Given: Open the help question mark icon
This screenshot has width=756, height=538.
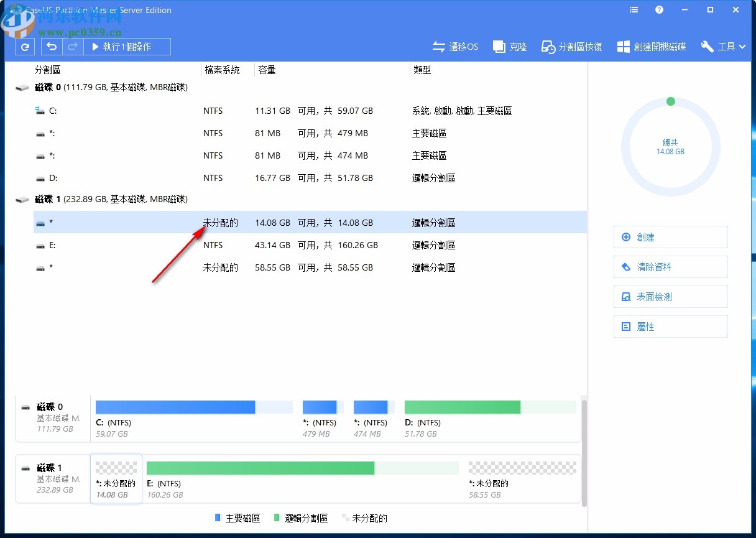Looking at the screenshot, I should click(x=659, y=10).
